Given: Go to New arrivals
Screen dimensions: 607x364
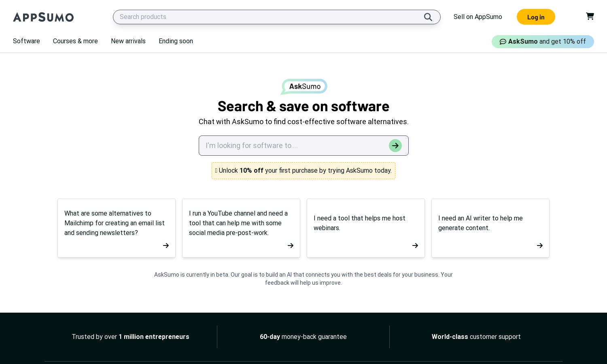Looking at the screenshot, I should point(128,41).
